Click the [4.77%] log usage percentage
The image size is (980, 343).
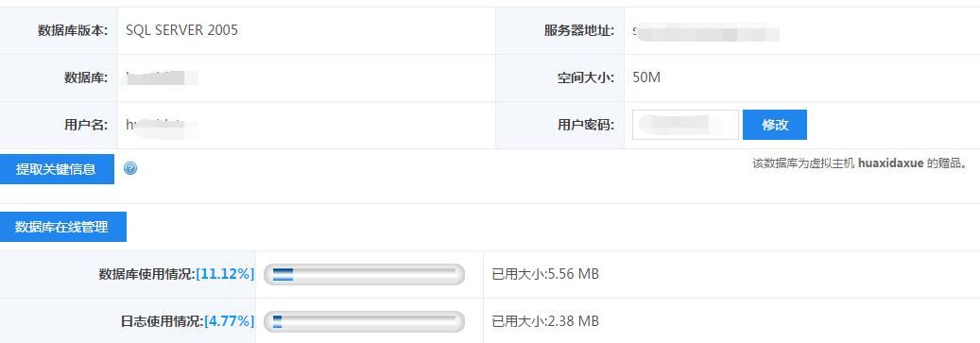(x=229, y=321)
